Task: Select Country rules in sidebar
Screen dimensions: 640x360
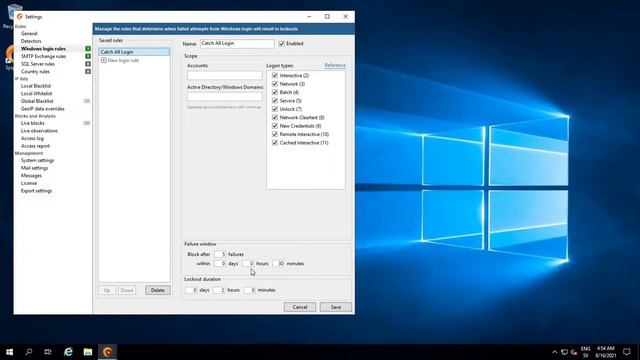Action: pos(35,71)
